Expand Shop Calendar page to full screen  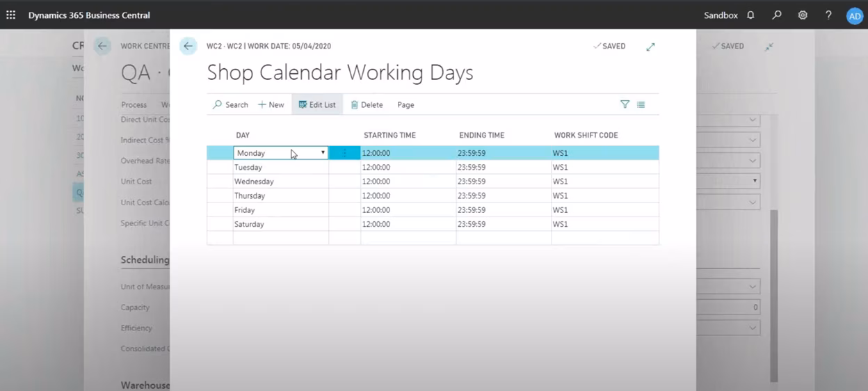point(650,47)
